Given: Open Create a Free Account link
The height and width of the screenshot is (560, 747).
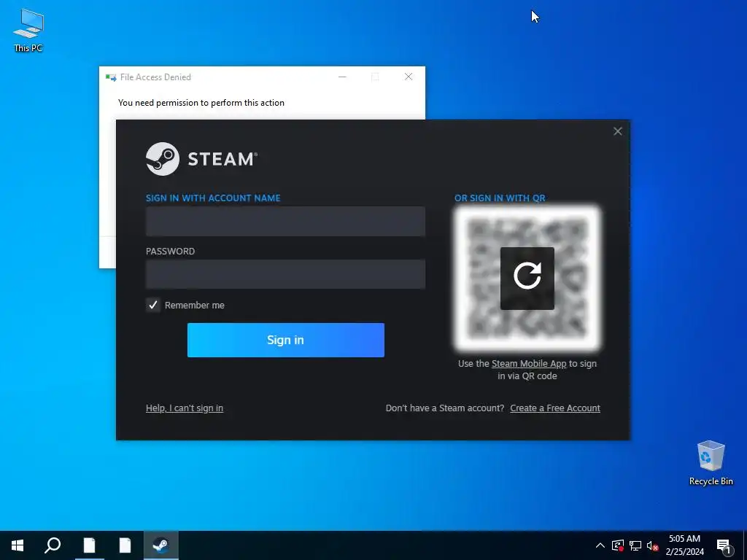Looking at the screenshot, I should [x=555, y=408].
